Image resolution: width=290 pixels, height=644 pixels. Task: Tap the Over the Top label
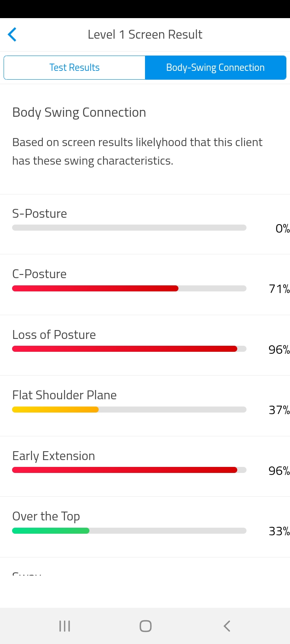(46, 516)
